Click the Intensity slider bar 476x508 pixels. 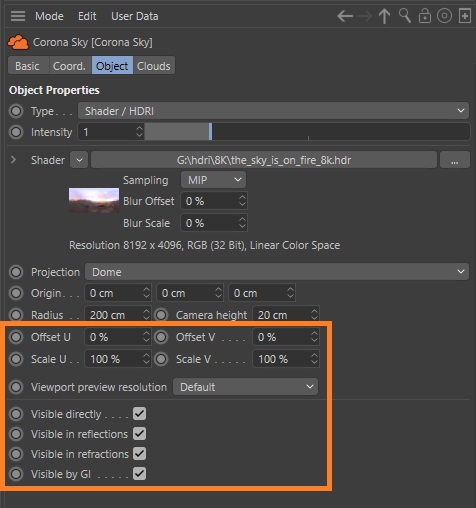pos(307,132)
